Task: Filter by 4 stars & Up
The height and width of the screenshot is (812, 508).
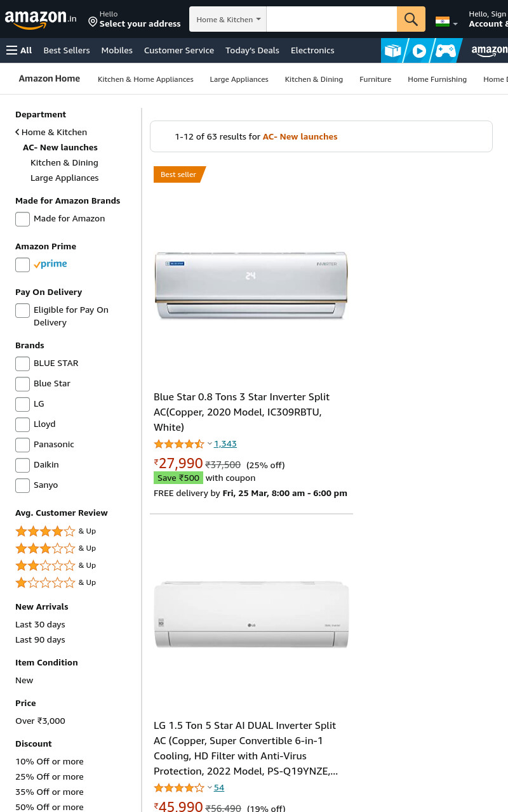Action: click(56, 531)
